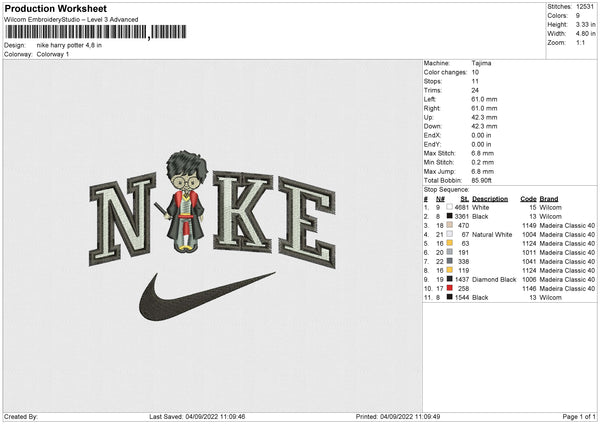Select the Natural White color swatch

point(450,234)
